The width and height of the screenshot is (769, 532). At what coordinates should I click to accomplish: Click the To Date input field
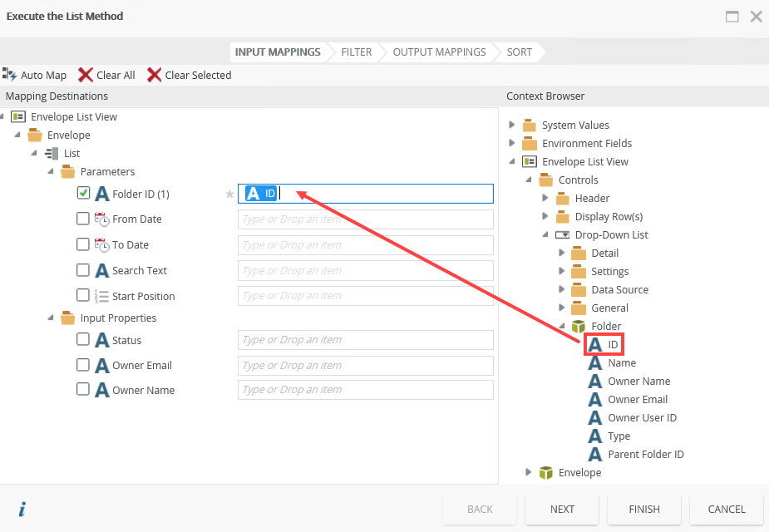click(x=365, y=245)
